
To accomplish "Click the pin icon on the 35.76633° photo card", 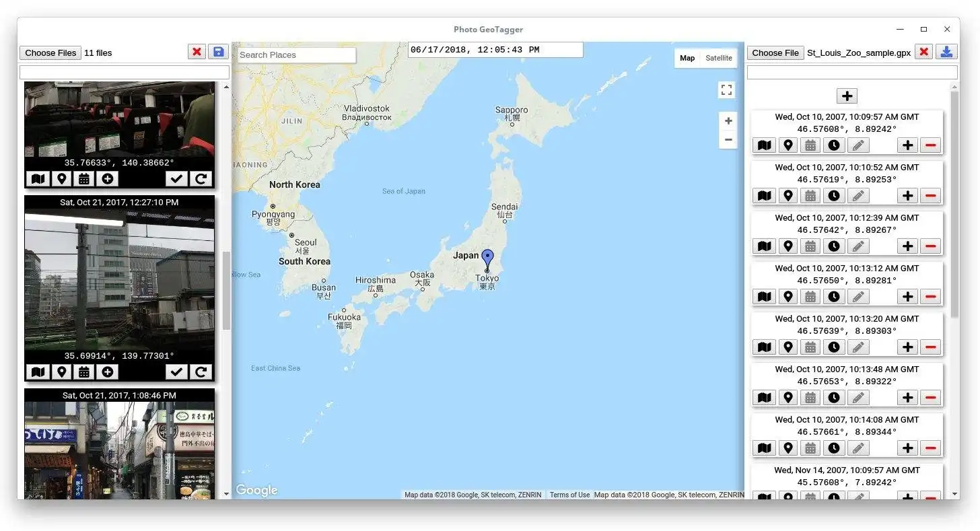I will (x=61, y=178).
